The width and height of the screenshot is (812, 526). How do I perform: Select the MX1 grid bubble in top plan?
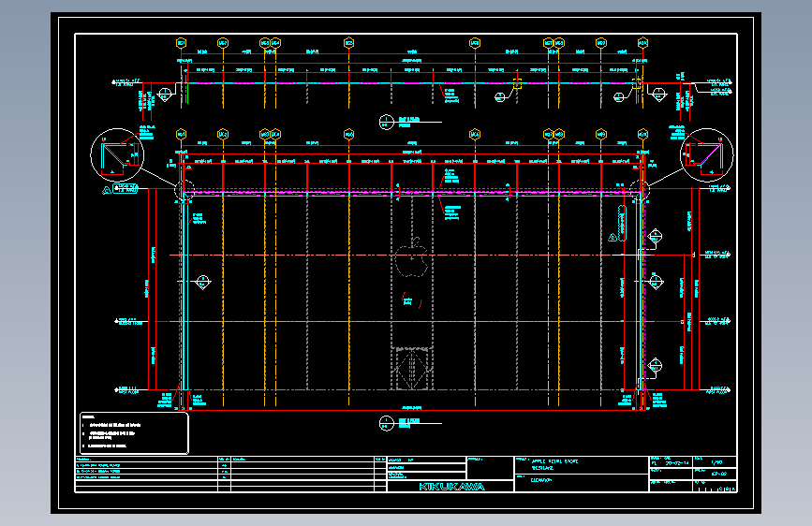tap(182, 43)
